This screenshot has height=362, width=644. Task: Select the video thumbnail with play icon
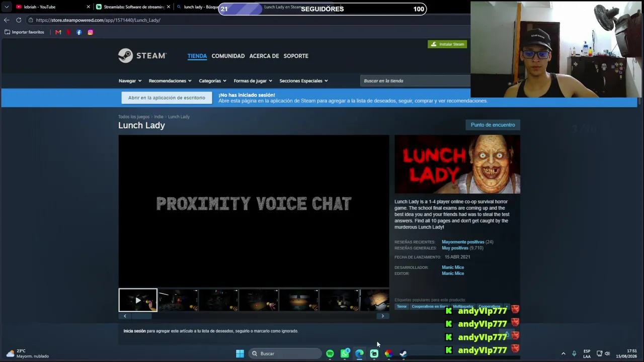(138, 300)
